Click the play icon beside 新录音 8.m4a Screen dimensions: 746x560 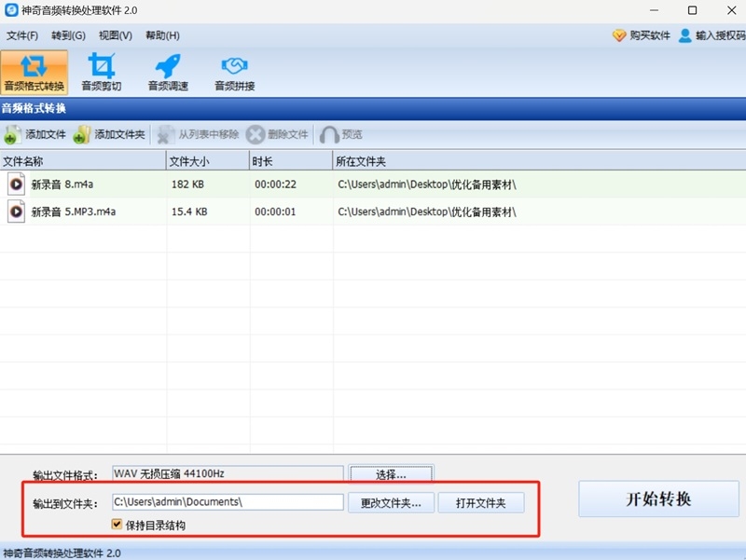16,184
